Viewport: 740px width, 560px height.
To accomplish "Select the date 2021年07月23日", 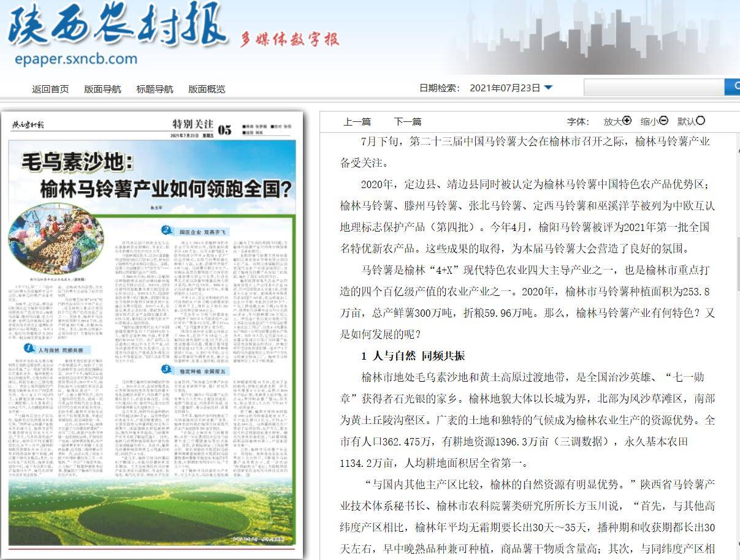I will click(505, 88).
